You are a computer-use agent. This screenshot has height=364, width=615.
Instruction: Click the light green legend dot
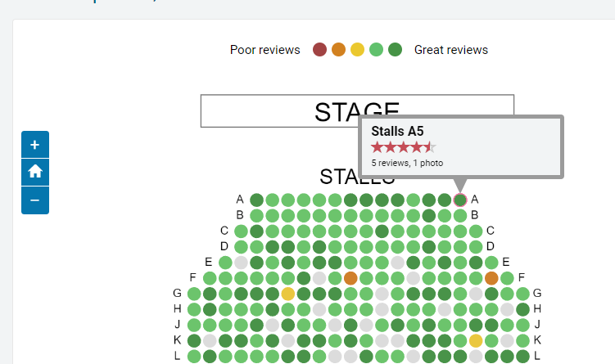[x=376, y=50]
